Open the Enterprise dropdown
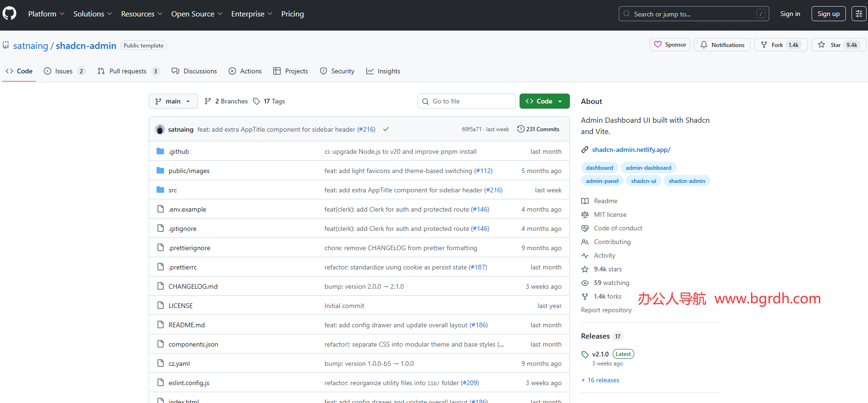 tap(252, 14)
